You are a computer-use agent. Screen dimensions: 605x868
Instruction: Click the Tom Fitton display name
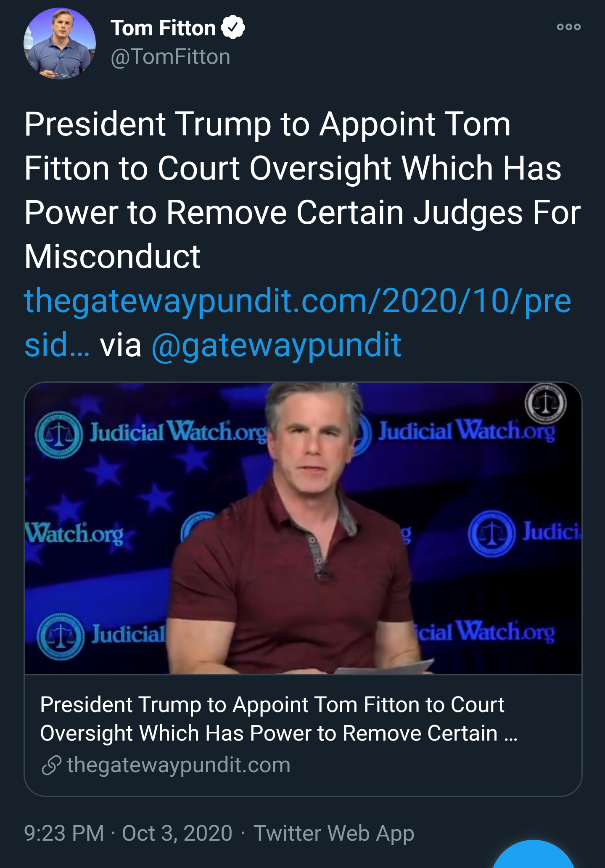click(163, 28)
